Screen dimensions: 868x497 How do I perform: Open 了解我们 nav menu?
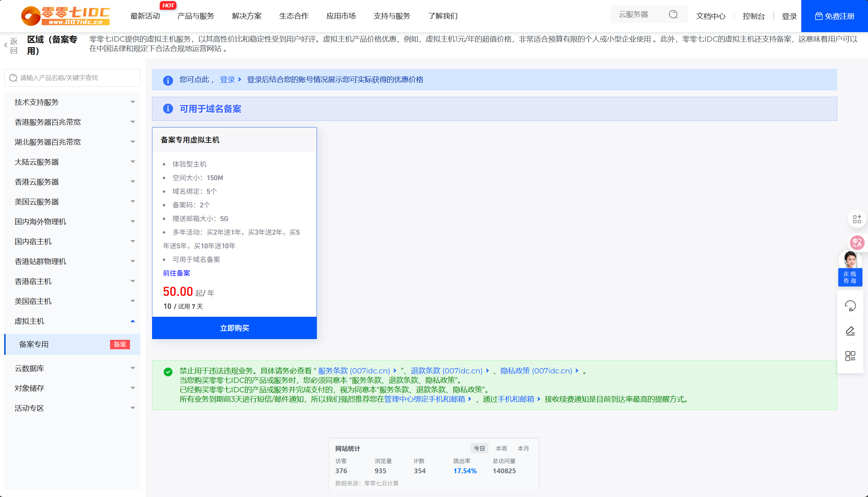point(443,16)
